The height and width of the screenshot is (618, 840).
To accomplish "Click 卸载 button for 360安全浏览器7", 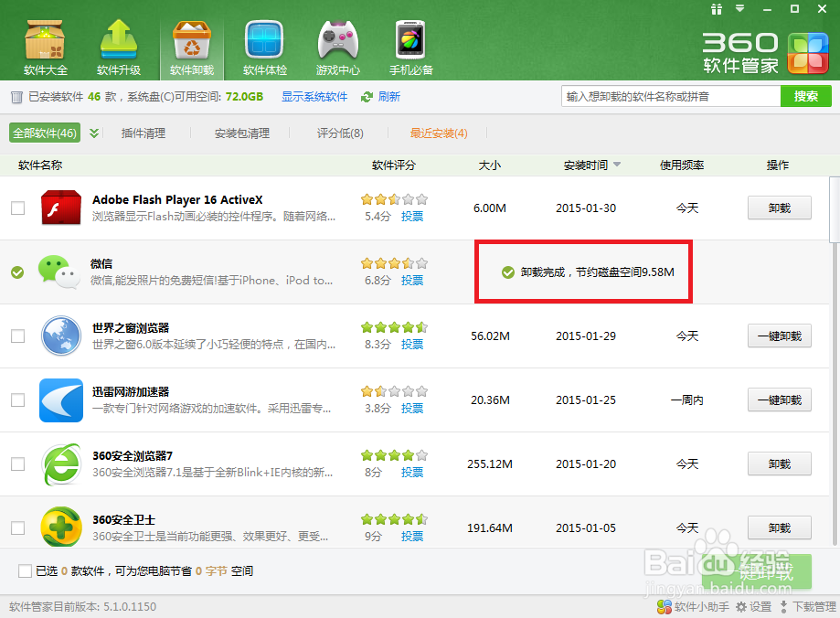I will coord(780,464).
